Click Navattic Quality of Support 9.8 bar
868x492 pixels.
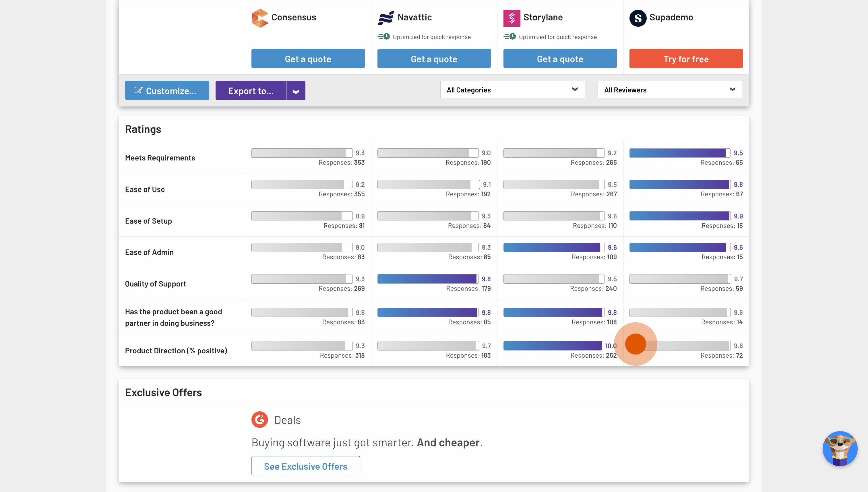[x=428, y=279]
